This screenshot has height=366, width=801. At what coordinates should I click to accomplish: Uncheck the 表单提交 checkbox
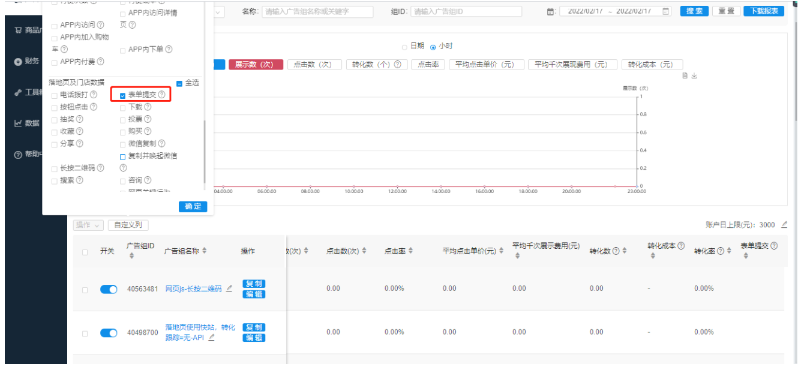click(123, 95)
